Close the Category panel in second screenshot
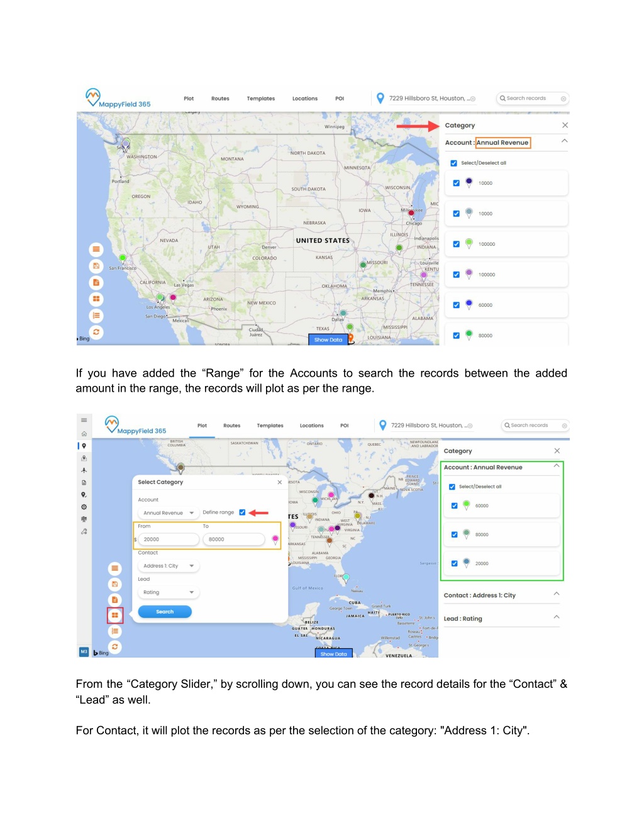 click(557, 451)
